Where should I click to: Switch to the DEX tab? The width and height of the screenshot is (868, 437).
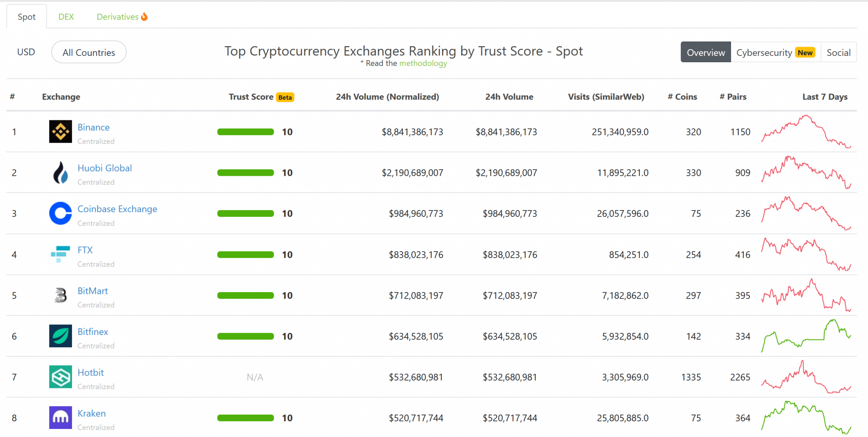click(66, 17)
